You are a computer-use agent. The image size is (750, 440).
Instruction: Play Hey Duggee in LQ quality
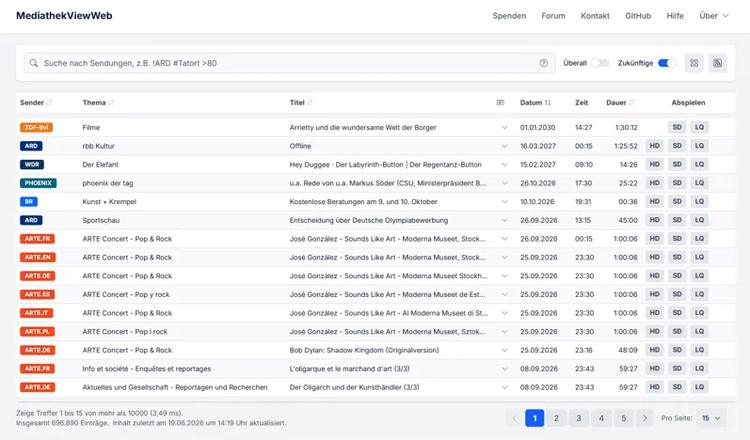(x=699, y=165)
